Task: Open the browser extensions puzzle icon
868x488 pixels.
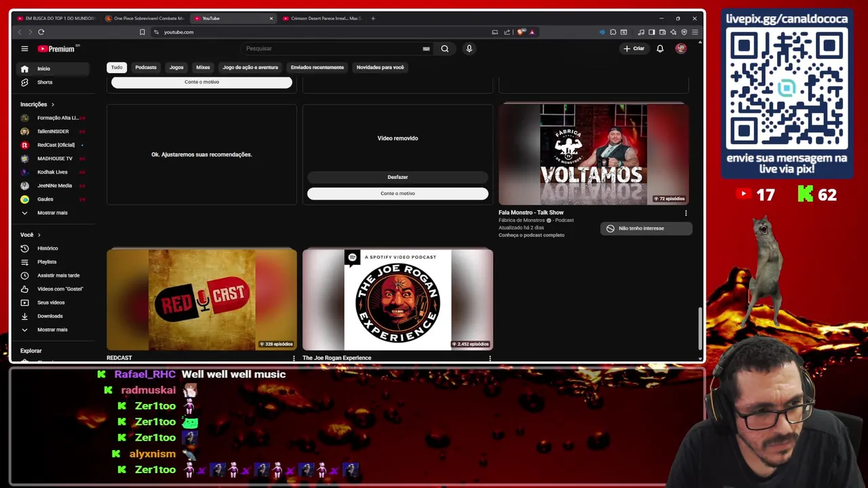Action: click(x=613, y=32)
